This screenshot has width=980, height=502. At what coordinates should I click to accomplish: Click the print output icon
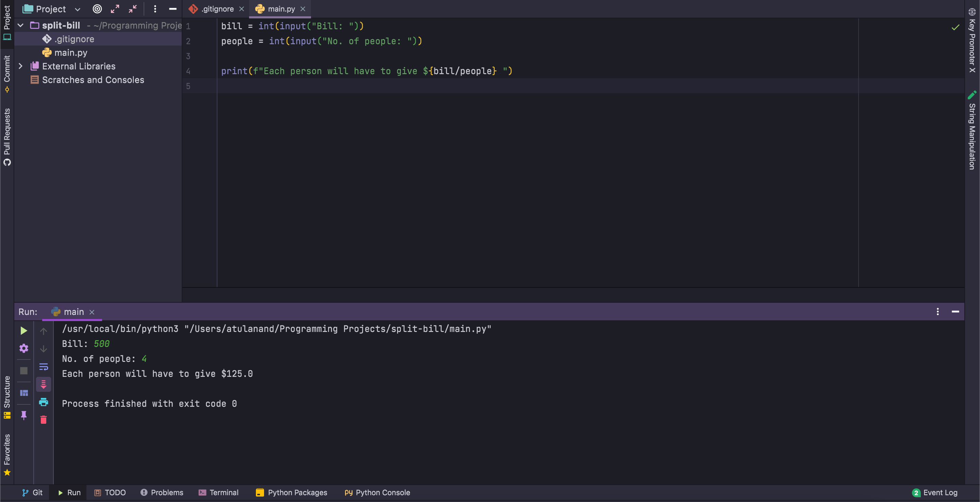(x=43, y=402)
